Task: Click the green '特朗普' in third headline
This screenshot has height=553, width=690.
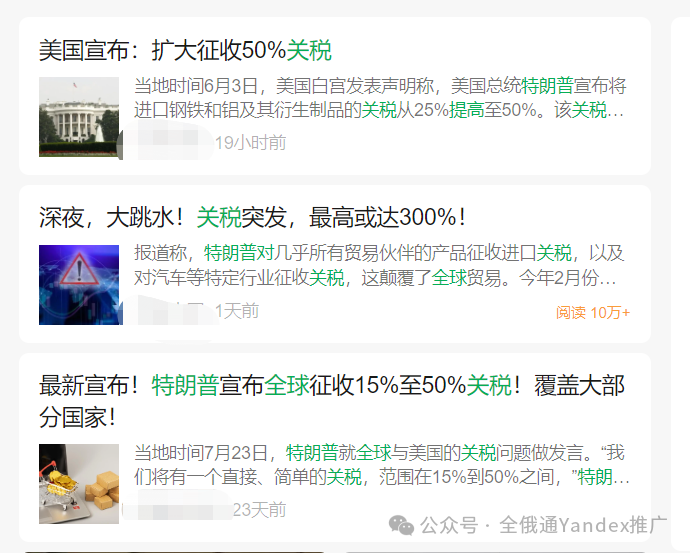Action: point(185,385)
